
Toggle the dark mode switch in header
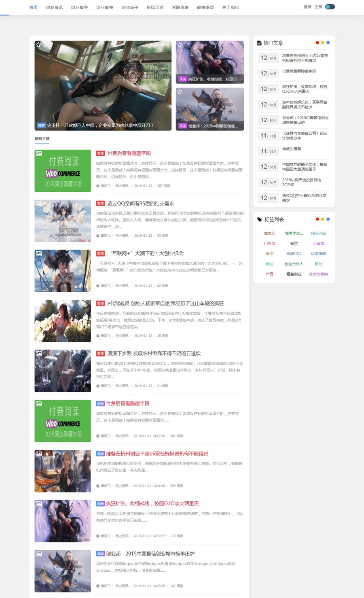tap(330, 7)
